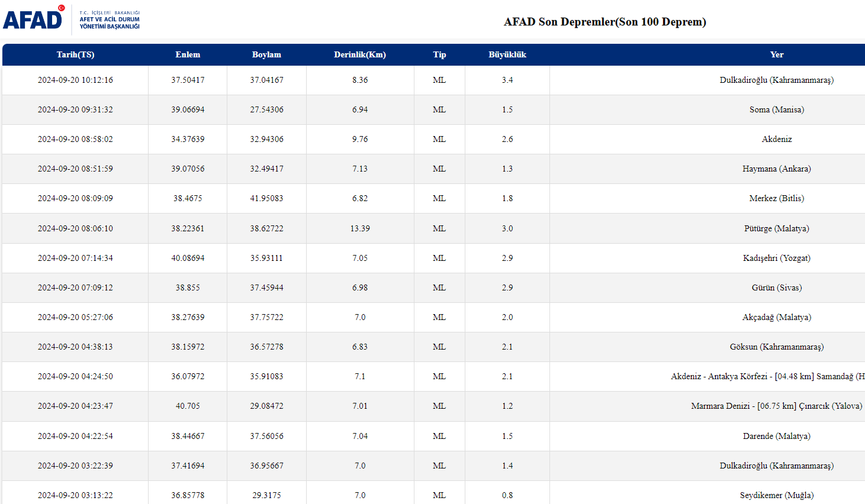Click longitude value 29.3175
Screen dimensions: 865x504
[x=266, y=495]
